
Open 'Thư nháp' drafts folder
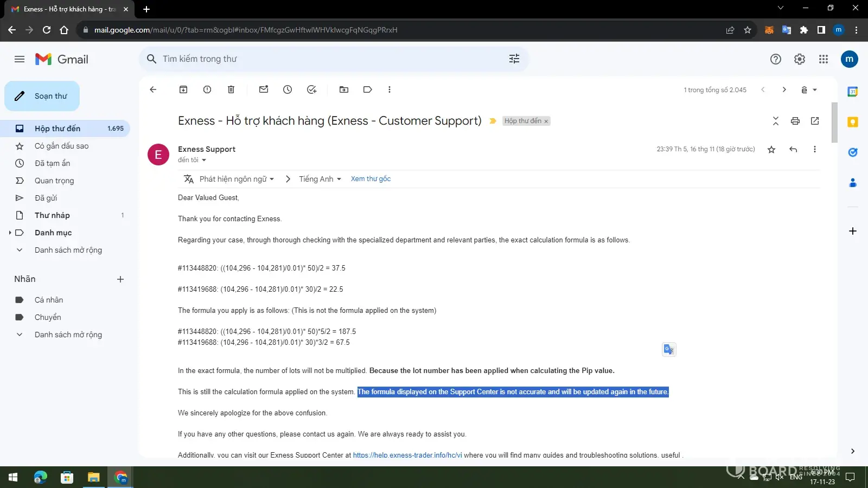tap(65, 215)
